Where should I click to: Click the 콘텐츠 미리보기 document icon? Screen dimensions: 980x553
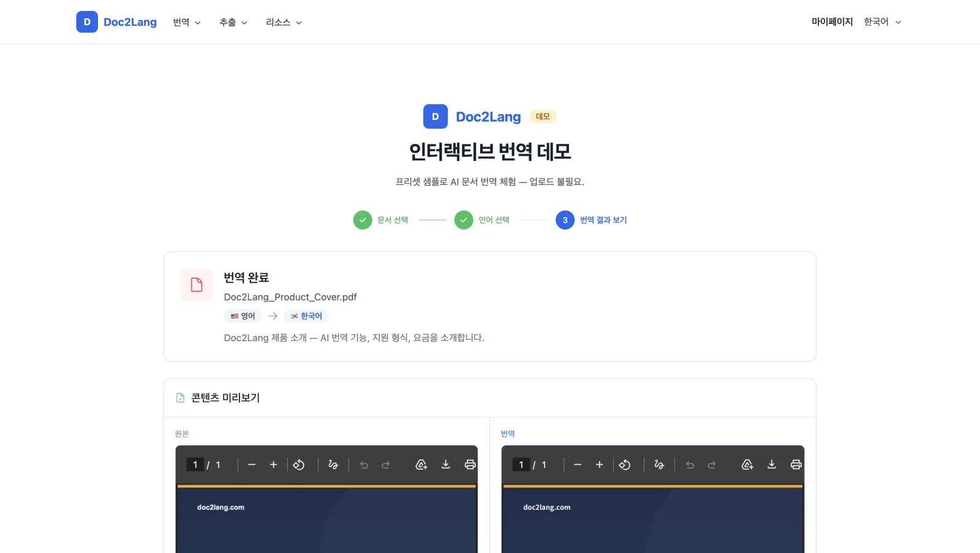(180, 398)
